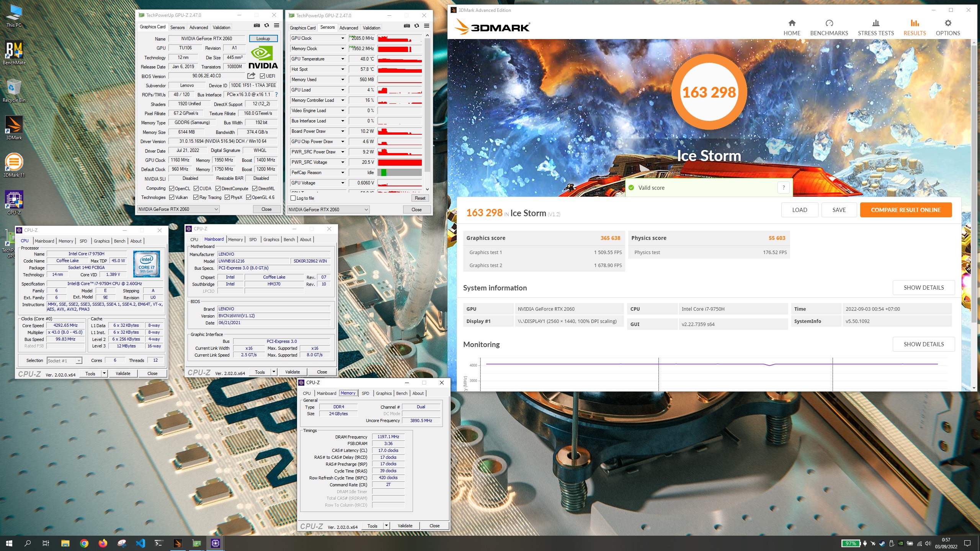This screenshot has width=980, height=551.
Task: Click LOAD button in 3DMark
Action: click(800, 210)
